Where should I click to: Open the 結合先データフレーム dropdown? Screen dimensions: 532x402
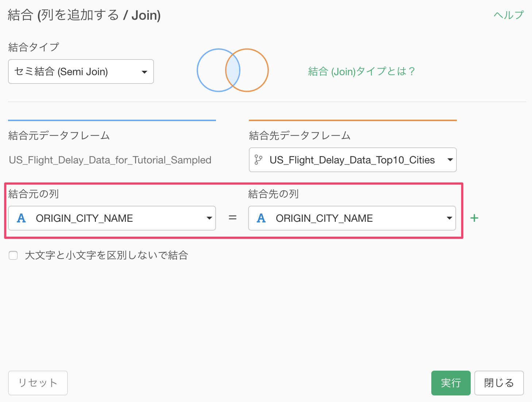352,160
